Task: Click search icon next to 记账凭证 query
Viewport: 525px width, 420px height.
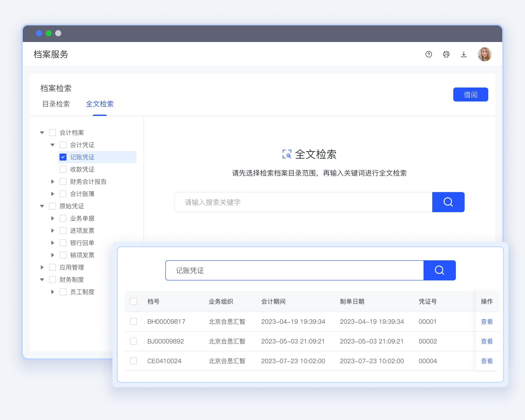Action: coord(439,270)
